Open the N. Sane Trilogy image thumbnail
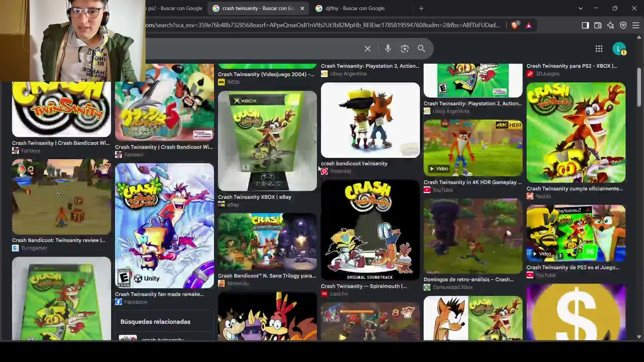The width and height of the screenshot is (644, 362). click(267, 242)
